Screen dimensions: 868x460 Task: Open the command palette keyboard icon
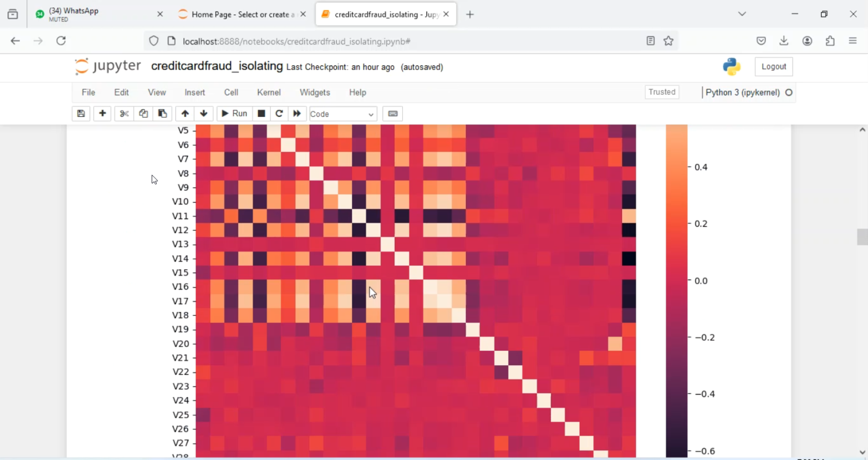(392, 113)
